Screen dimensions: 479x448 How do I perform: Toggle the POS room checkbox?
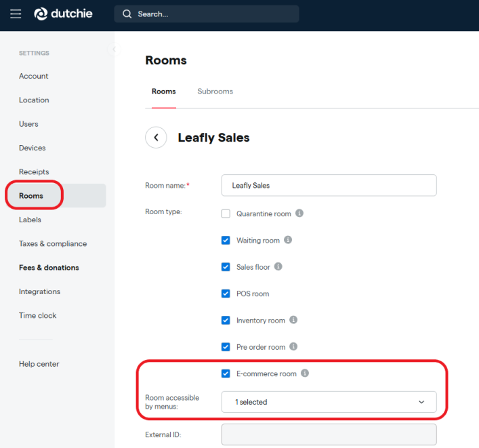click(x=226, y=293)
